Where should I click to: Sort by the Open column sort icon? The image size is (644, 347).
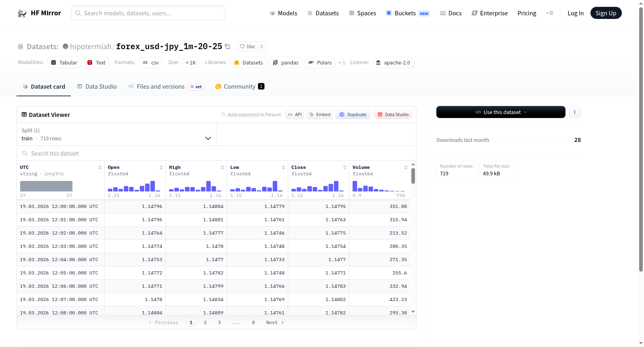161,167
